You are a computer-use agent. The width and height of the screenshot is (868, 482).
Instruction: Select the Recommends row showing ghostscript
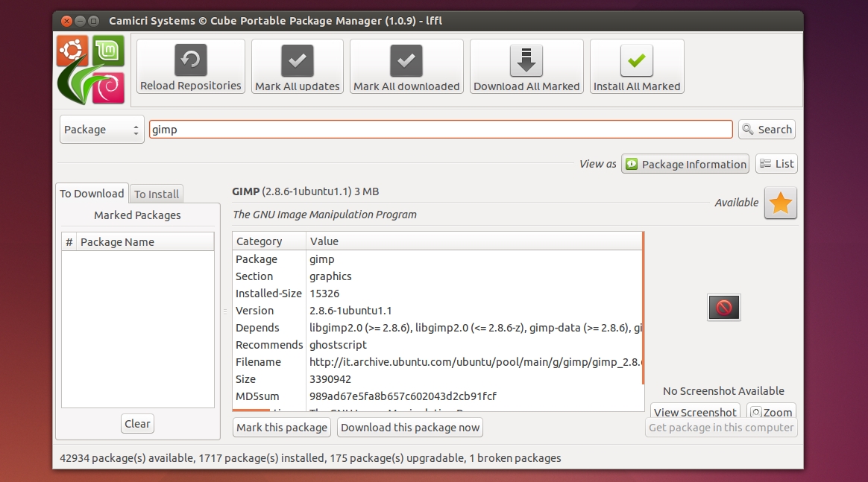pos(437,345)
